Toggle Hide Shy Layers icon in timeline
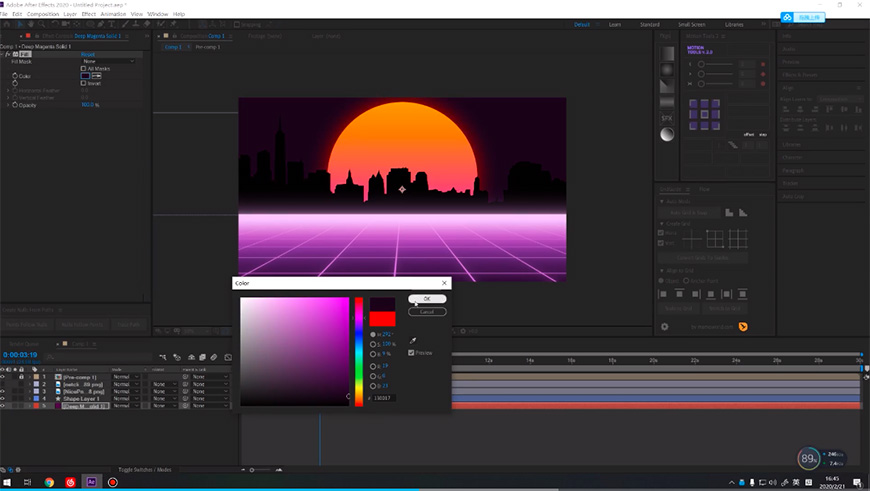870x491 pixels. (191, 357)
